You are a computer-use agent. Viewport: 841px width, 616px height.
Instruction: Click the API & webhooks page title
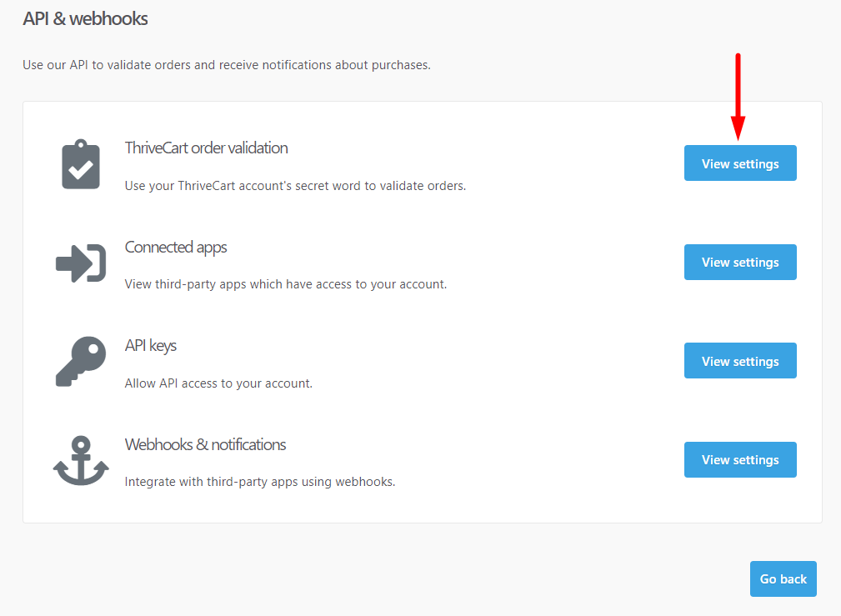coord(85,19)
